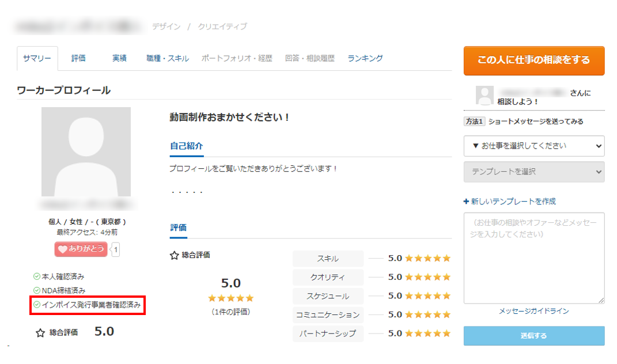The height and width of the screenshot is (364, 617).
Task: Click the スキル five-star rating
Action: (427, 259)
